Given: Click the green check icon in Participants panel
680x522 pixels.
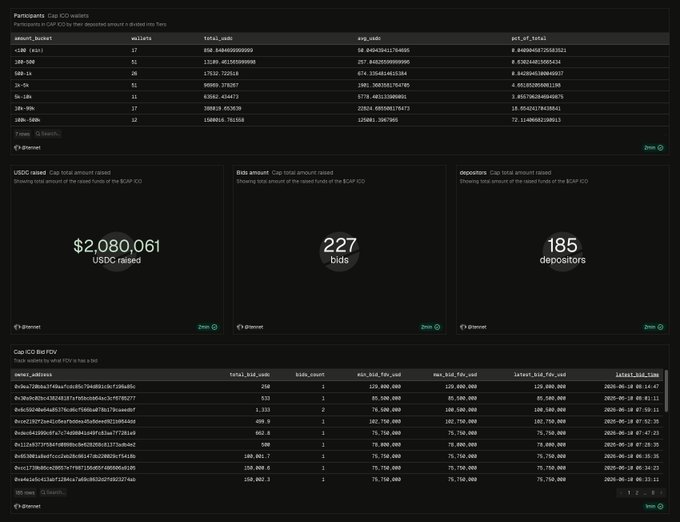Looking at the screenshot, I should click(x=660, y=148).
